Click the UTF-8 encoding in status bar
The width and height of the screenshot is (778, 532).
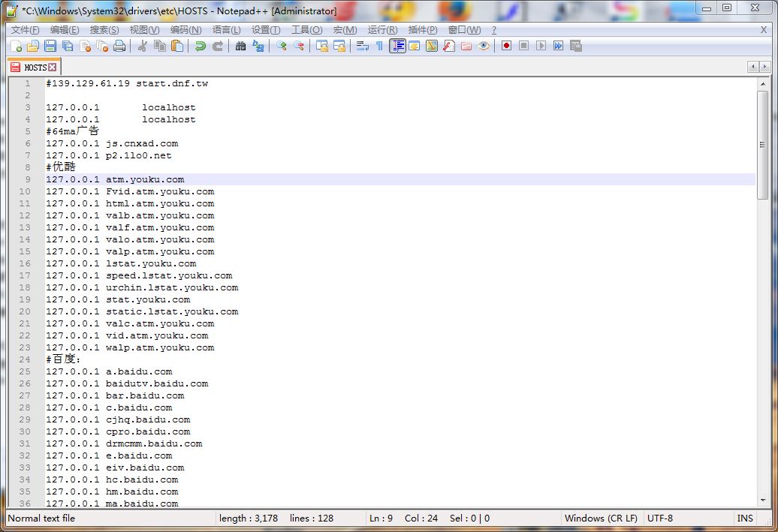(660, 518)
